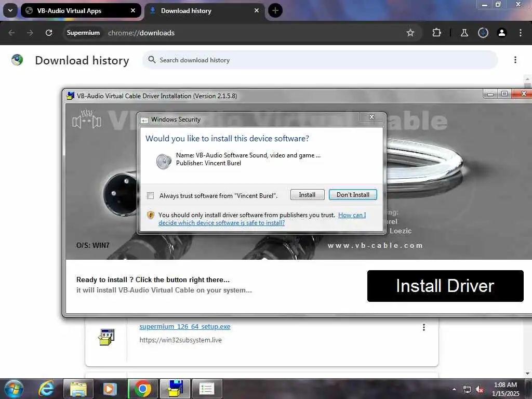Open more actions for supermium setup download
This screenshot has width=532, height=399.
(x=424, y=327)
